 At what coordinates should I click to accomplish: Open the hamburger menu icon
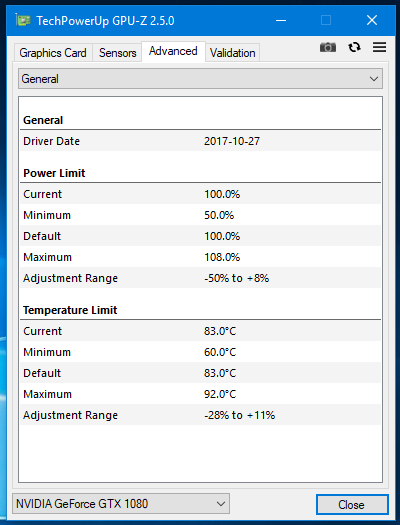click(x=379, y=47)
